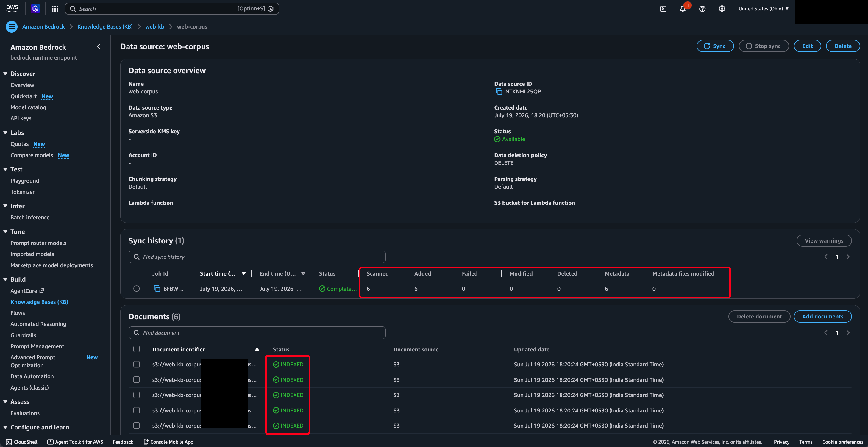
Task: Click the Add documents button
Action: coord(822,316)
